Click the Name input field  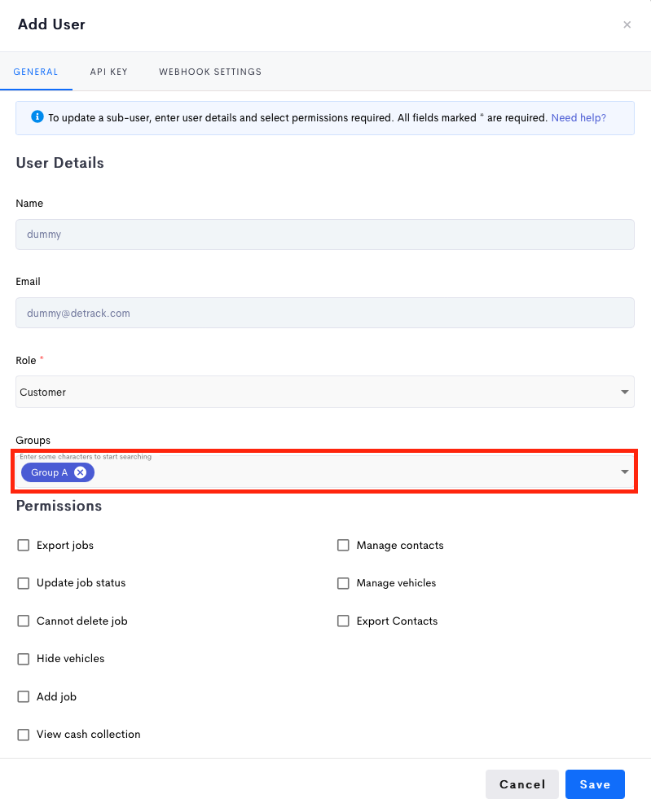pos(325,235)
